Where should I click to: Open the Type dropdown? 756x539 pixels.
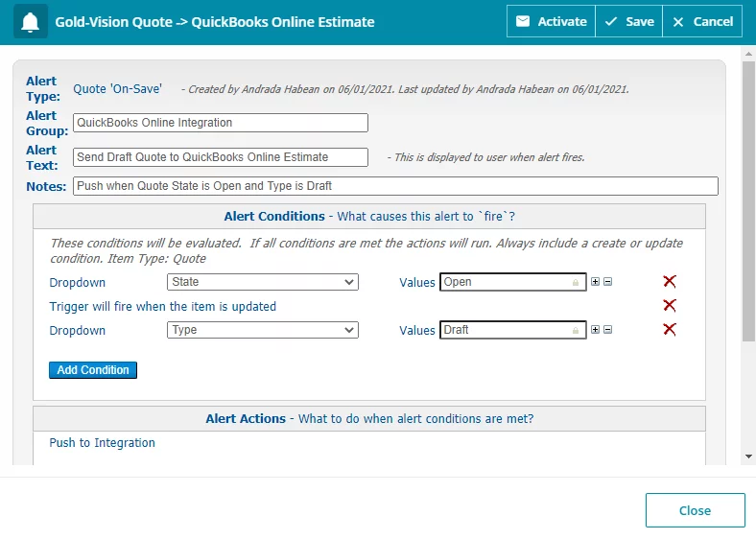pos(262,330)
